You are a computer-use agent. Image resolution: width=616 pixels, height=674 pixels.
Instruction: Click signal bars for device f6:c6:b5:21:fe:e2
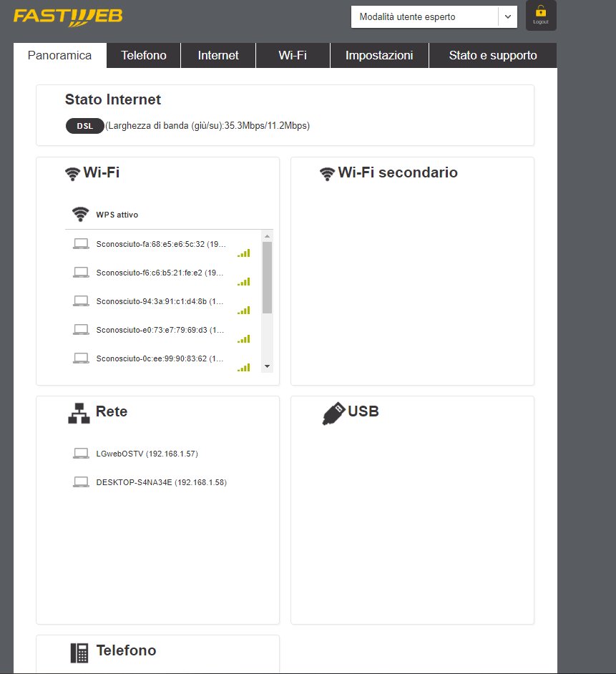pos(244,282)
